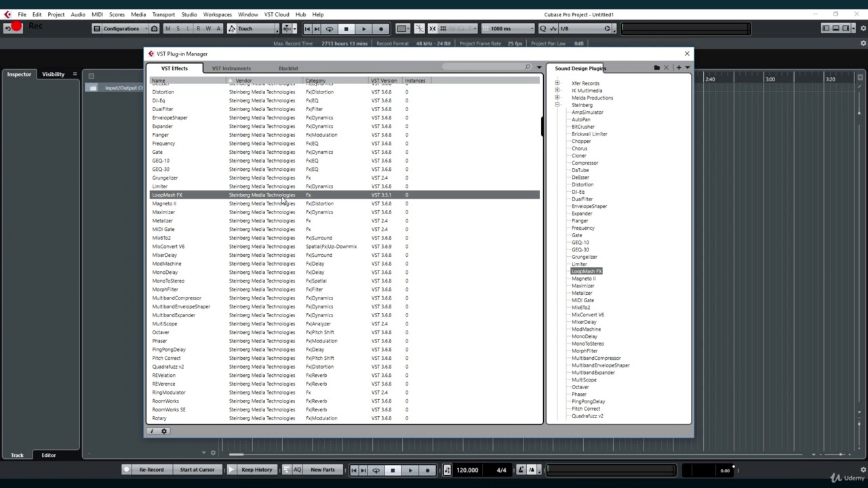The height and width of the screenshot is (488, 868).
Task: Toggle Snap to zero crossing icon
Action: coord(419,28)
